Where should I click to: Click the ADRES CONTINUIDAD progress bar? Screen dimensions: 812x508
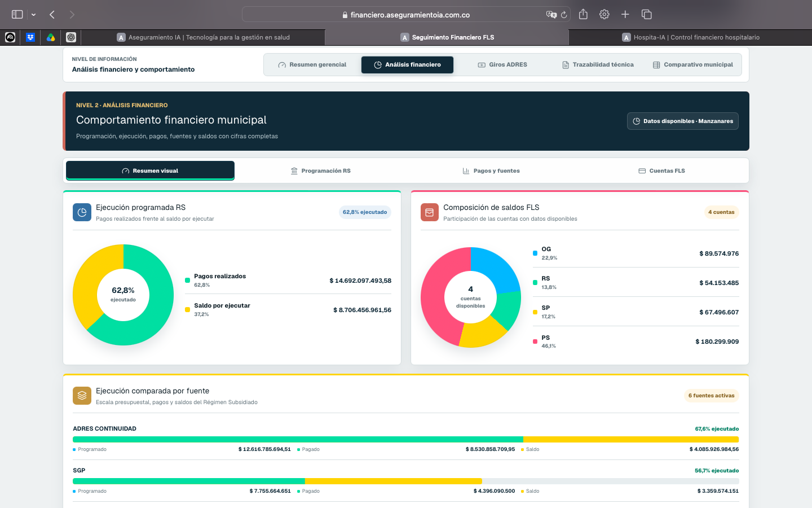coord(405,439)
